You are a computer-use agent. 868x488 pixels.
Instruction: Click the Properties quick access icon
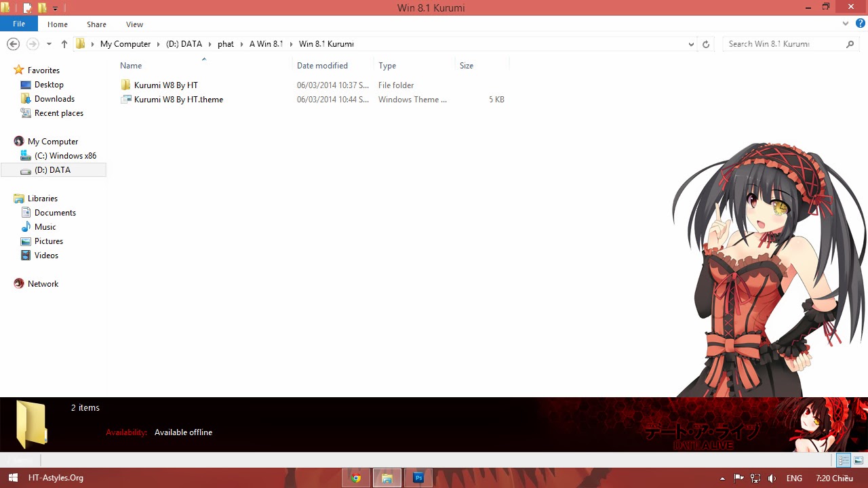tap(28, 8)
